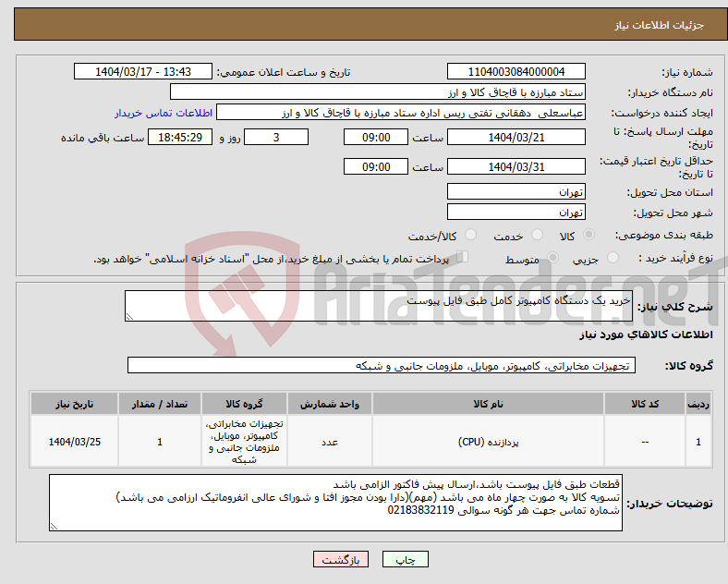Screen dimensions: 728x584
Task: Select the کالا radio button
Action: [x=588, y=235]
